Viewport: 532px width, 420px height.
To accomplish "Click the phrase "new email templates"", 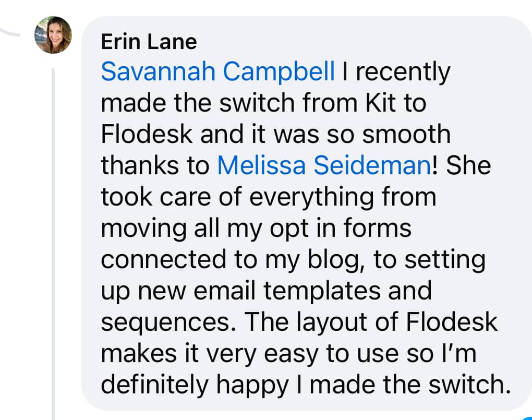I will (259, 291).
